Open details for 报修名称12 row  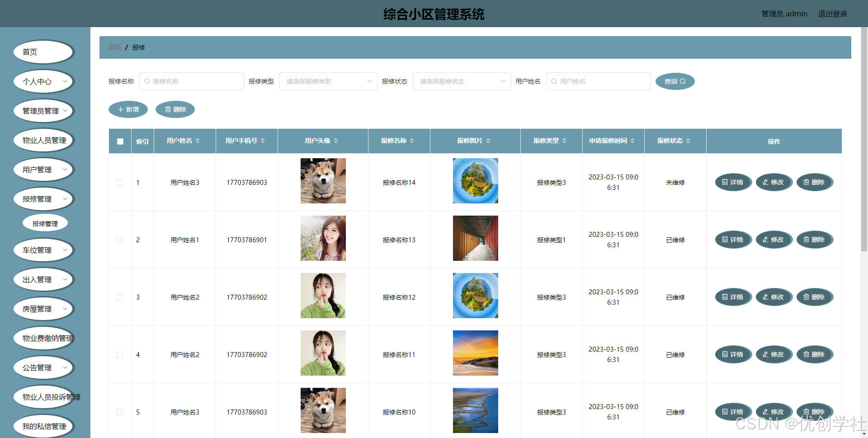pyautogui.click(x=733, y=297)
